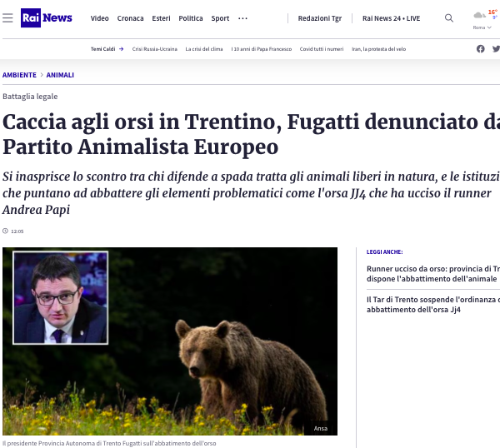Open Rai News 24 LIVE
The height and width of the screenshot is (448, 500).
[x=392, y=18]
